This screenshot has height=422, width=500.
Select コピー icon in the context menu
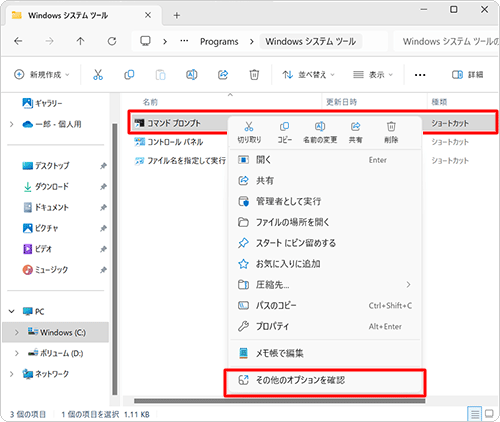click(x=285, y=133)
